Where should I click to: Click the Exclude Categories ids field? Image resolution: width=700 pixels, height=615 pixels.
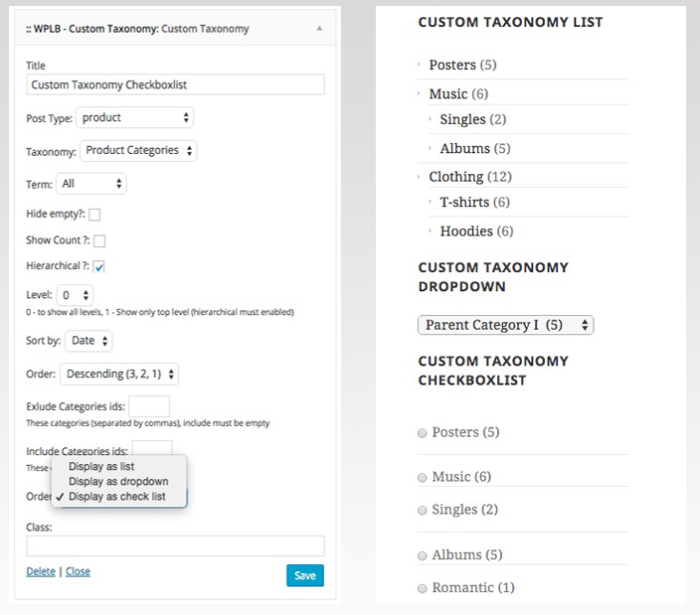[149, 406]
